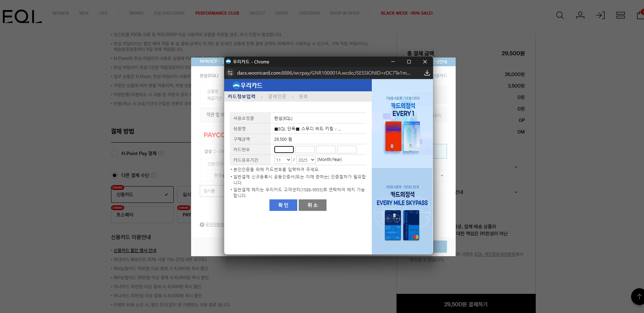Open the 카드의정석 EVERY 1 card banner

pyautogui.click(x=402, y=124)
